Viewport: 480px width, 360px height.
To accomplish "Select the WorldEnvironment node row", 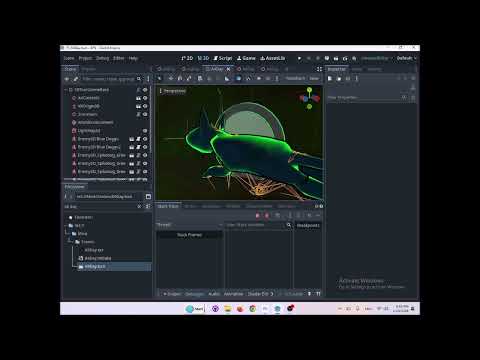I will [95, 122].
